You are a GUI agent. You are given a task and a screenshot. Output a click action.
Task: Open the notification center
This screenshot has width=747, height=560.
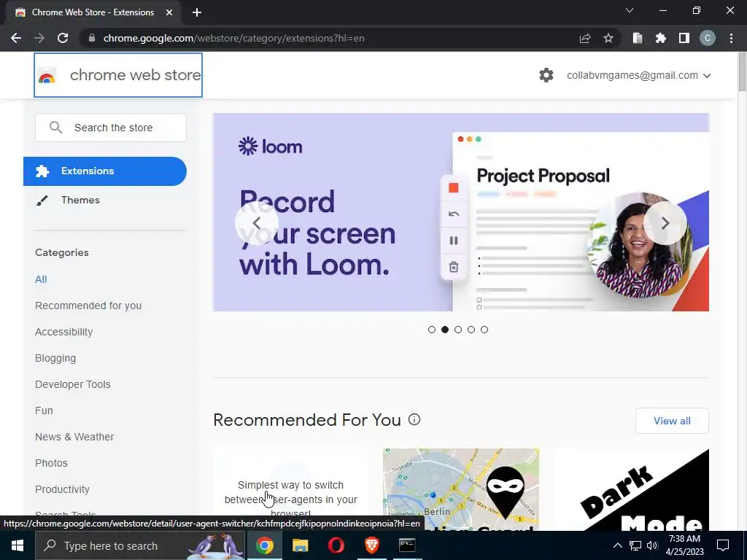pyautogui.click(x=723, y=545)
